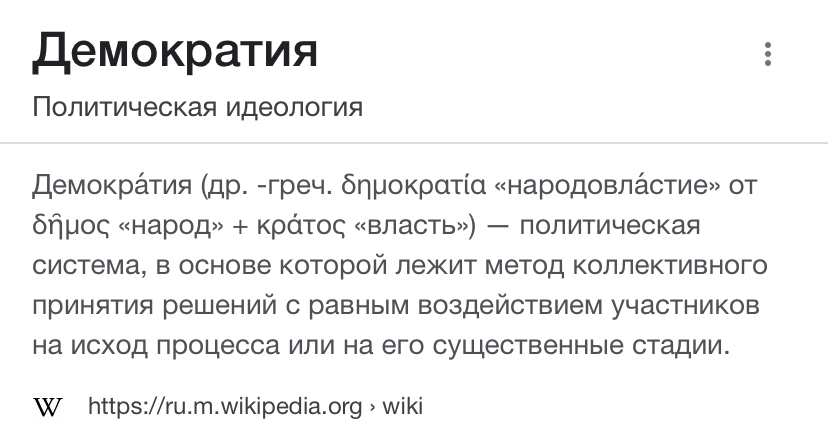The image size is (828, 434).
Task: Click the word 'коллективного' in the snippet
Action: (670, 266)
